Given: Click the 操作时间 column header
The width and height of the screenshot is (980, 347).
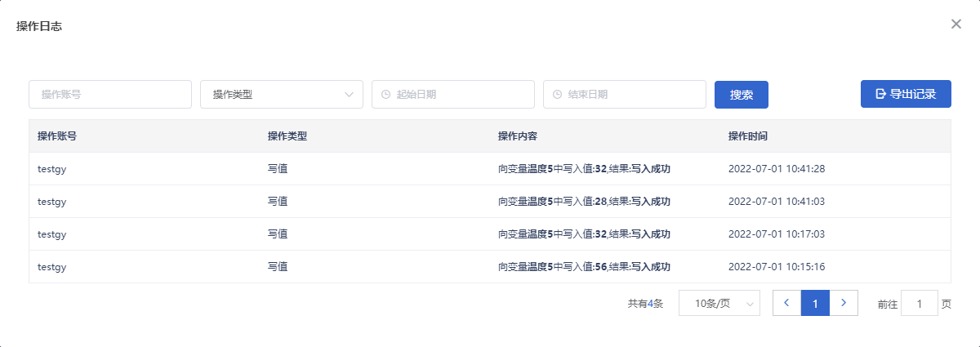Looking at the screenshot, I should point(748,136).
